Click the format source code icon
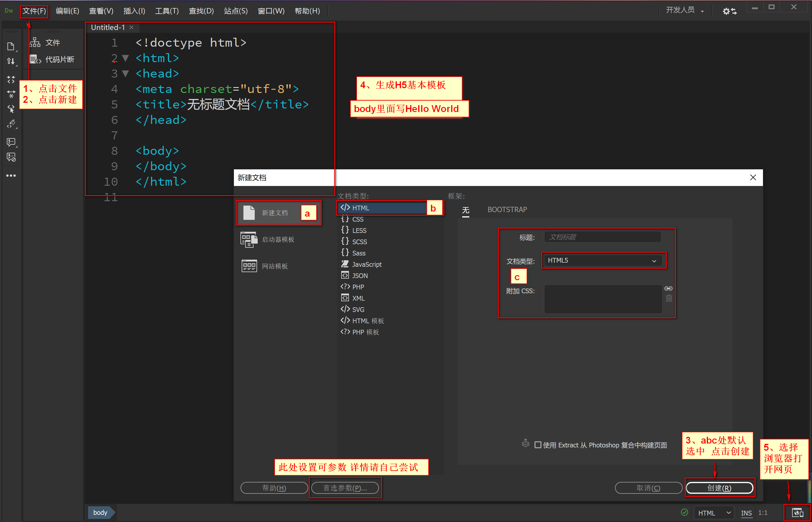812x522 pixels. (x=11, y=124)
